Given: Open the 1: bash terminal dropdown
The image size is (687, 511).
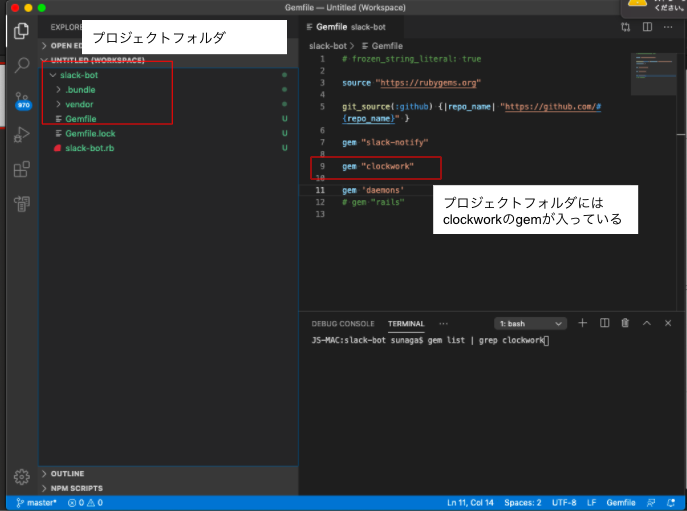Looking at the screenshot, I should (530, 324).
